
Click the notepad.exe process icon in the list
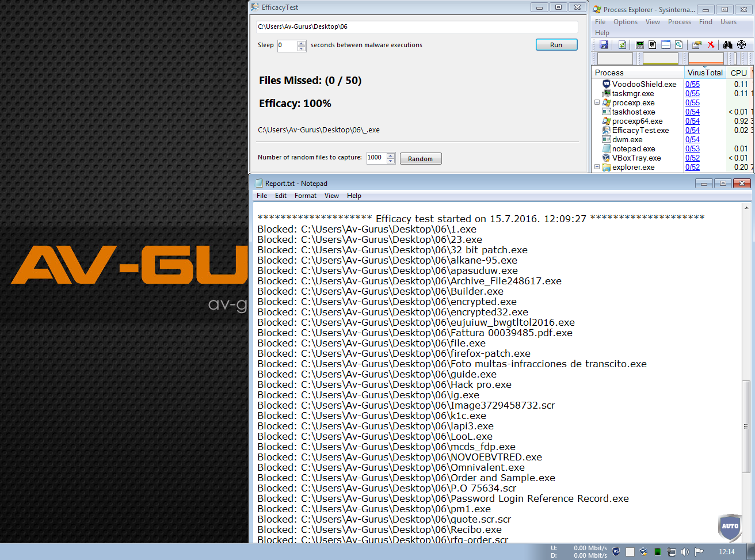(606, 148)
